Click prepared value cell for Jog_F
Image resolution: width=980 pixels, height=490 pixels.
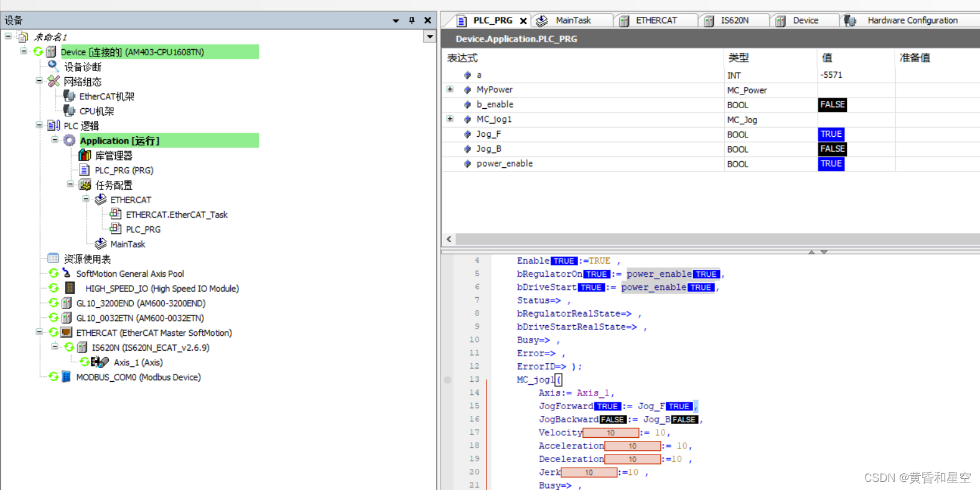click(938, 134)
